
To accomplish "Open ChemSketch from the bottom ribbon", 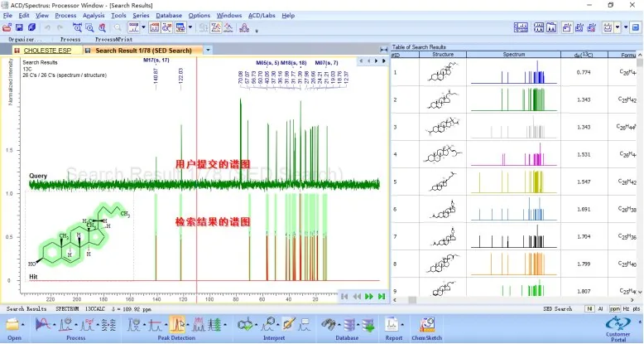I will click(x=427, y=325).
